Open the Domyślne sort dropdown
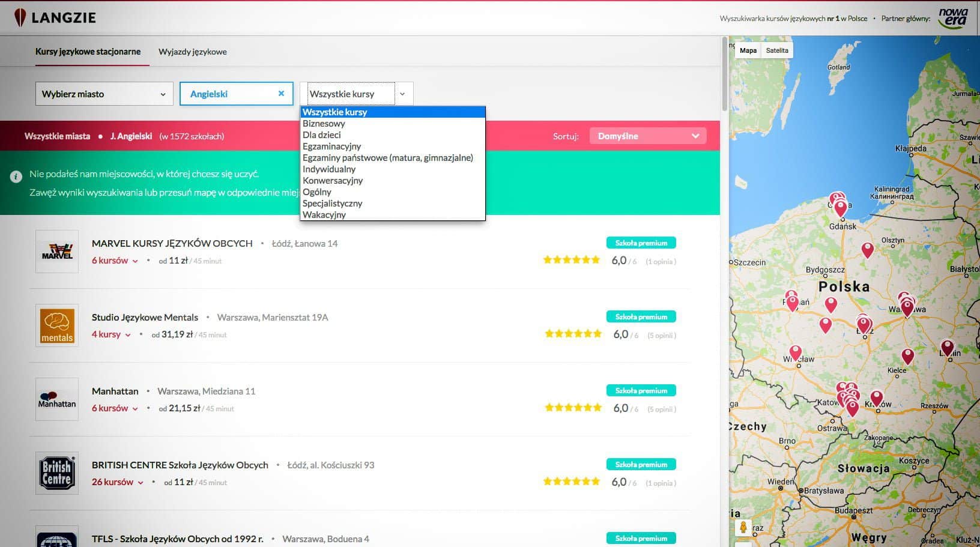 coord(648,136)
